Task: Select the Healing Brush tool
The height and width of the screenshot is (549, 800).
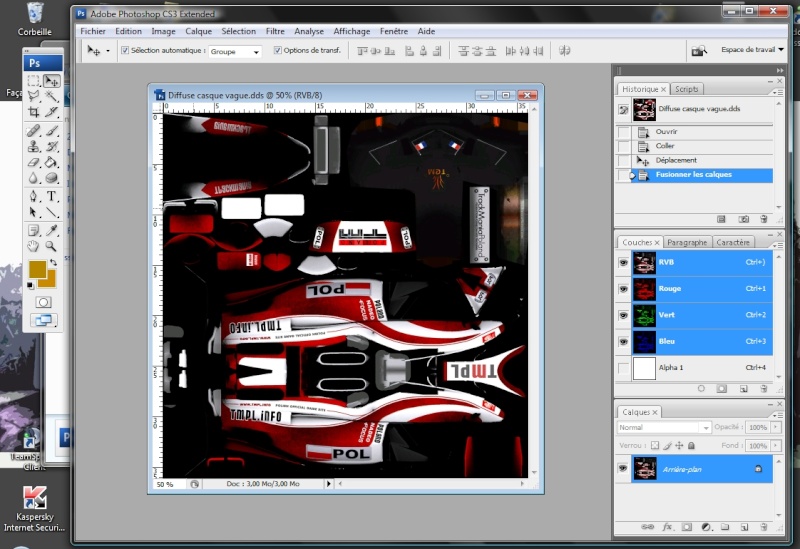Action: 34,131
